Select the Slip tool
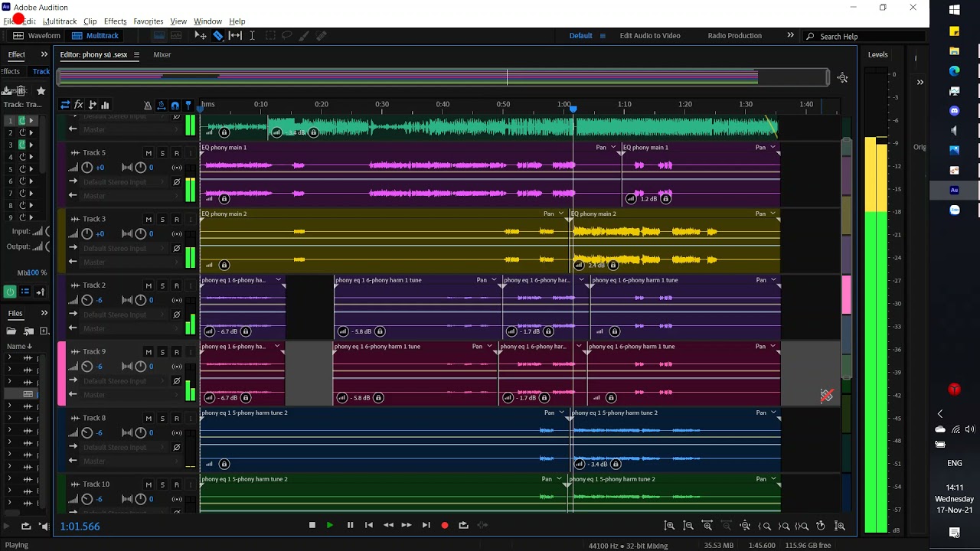Viewport: 980px width, 551px height. tap(236, 35)
